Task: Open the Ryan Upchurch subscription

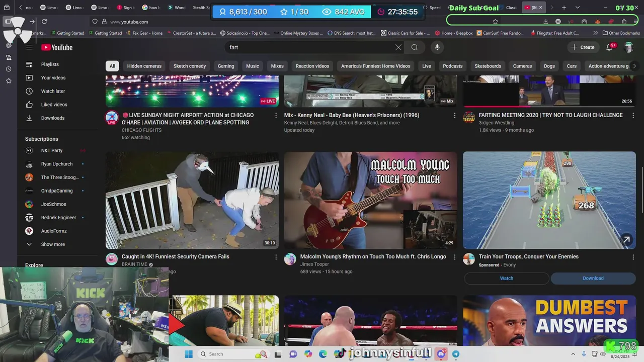Action: (57, 164)
